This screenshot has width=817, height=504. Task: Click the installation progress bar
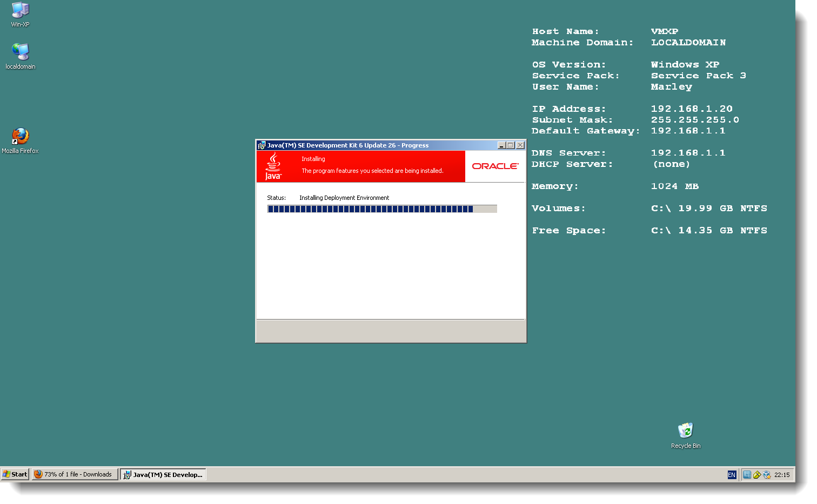(x=382, y=209)
